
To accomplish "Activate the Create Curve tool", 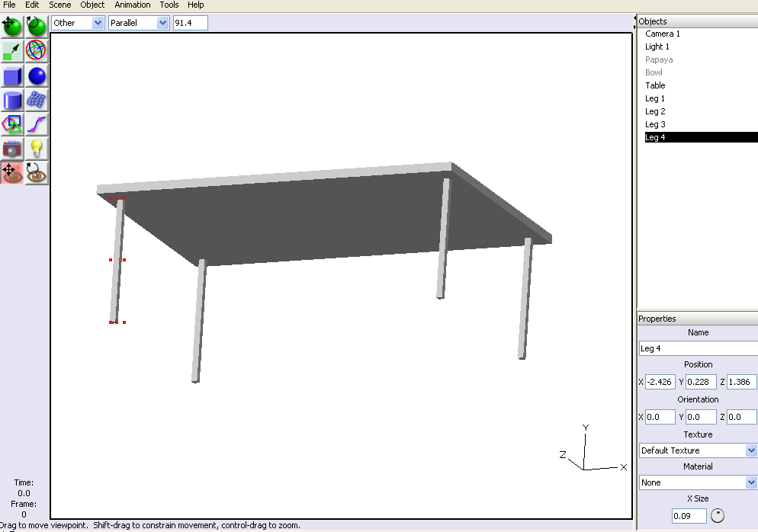I will (x=37, y=124).
